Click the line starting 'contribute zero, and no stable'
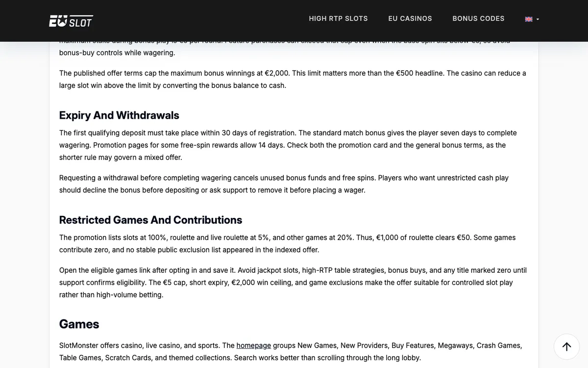 (189, 250)
